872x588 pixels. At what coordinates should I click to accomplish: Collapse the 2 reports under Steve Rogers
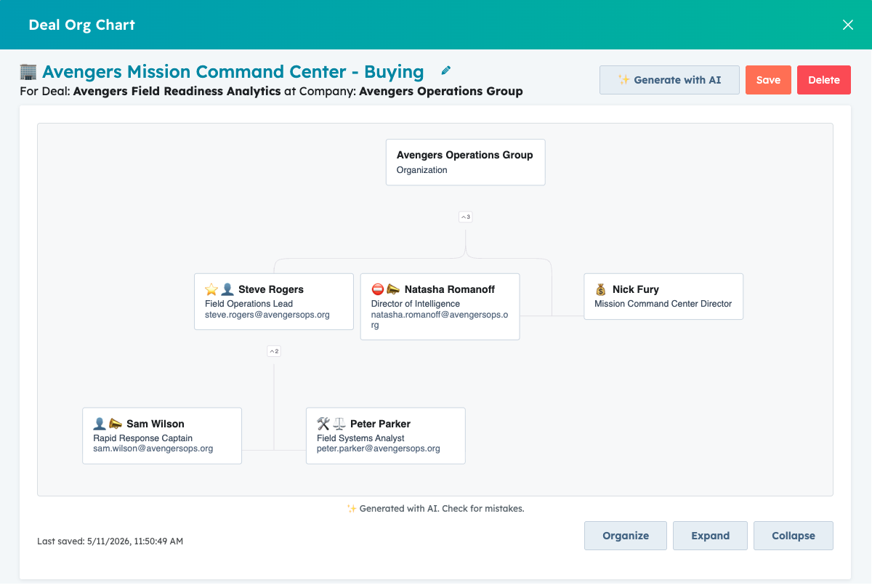(x=274, y=351)
